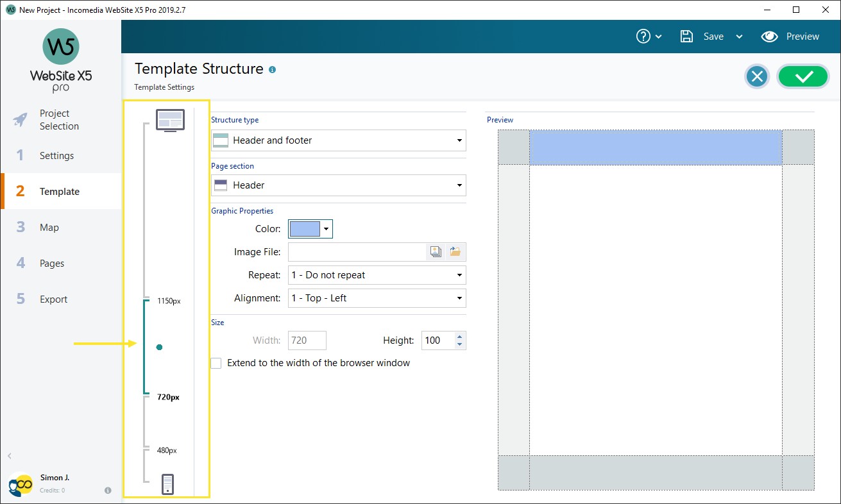Open the Alignment dropdown
841x504 pixels.
coord(377,298)
